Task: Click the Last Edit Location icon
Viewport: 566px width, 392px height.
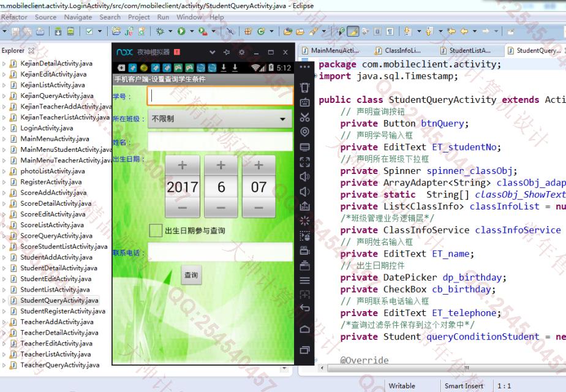Action: coord(451,32)
